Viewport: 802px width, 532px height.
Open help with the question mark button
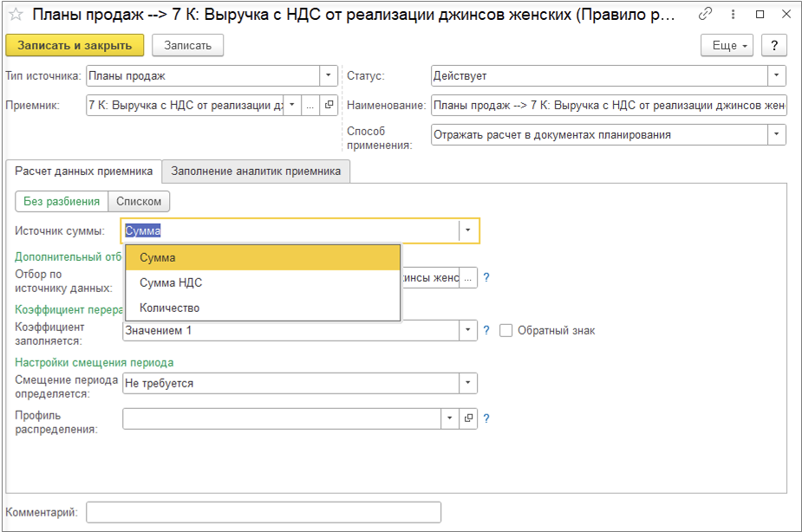tap(773, 45)
